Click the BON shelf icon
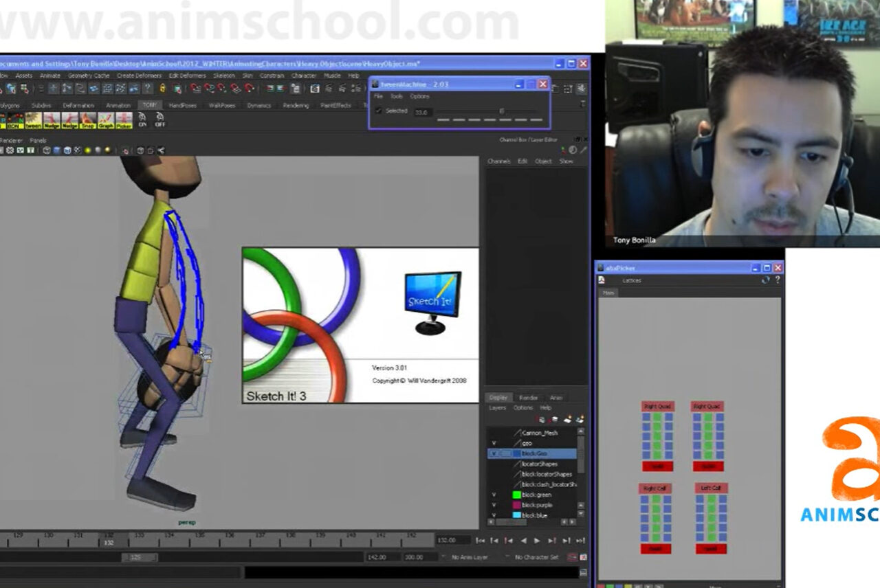The image size is (880, 588). click(14, 121)
